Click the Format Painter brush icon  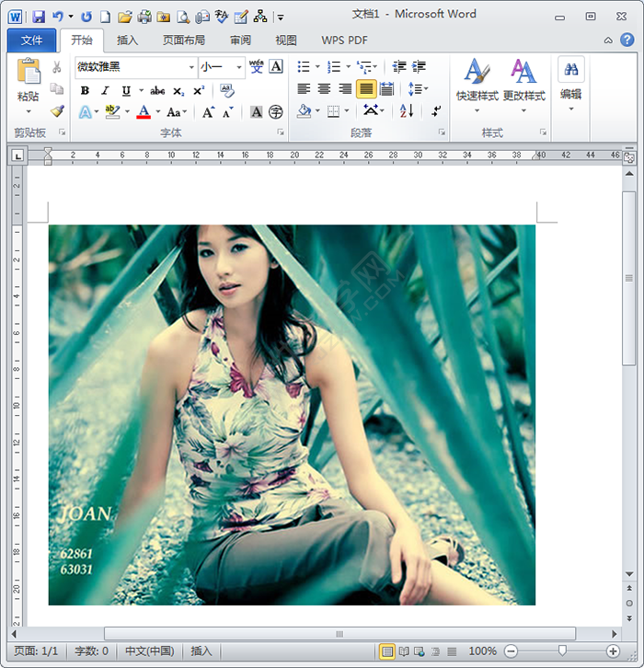click(57, 111)
